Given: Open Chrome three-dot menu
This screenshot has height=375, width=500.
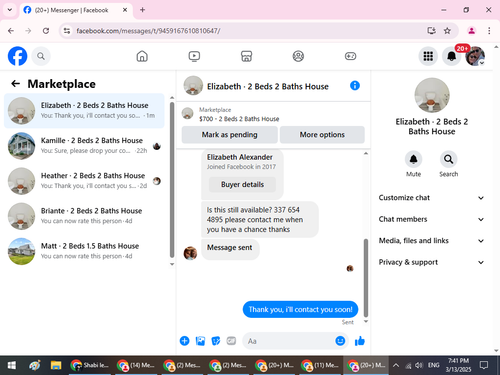Looking at the screenshot, I should [489, 31].
